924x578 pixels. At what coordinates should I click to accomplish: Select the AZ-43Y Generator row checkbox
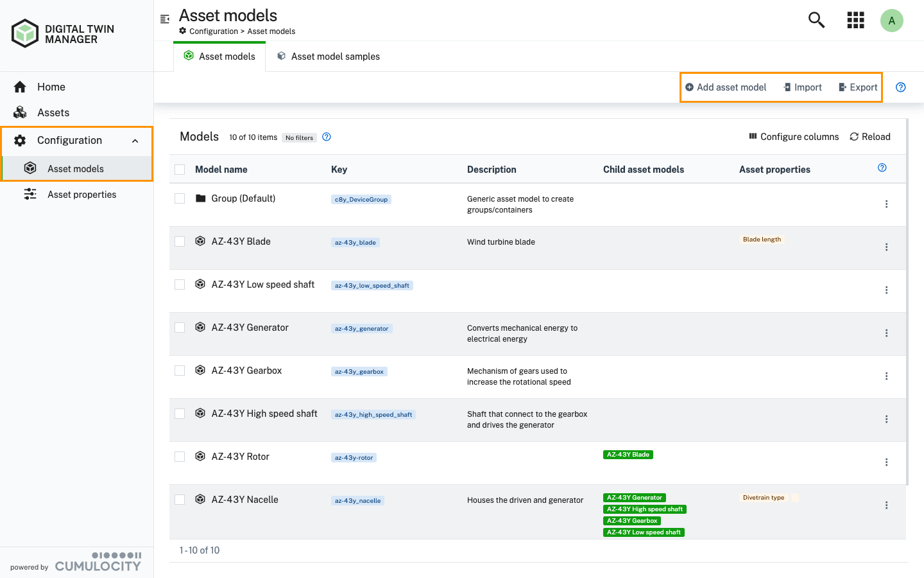(x=179, y=327)
